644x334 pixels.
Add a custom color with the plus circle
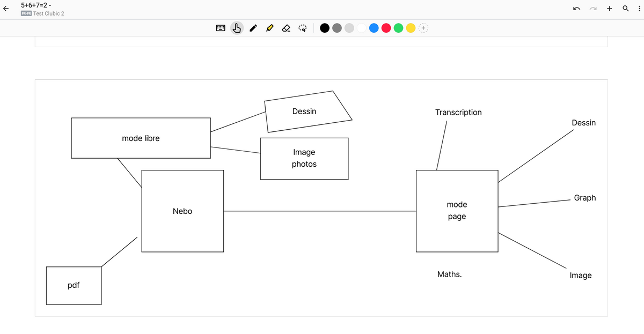click(x=423, y=28)
